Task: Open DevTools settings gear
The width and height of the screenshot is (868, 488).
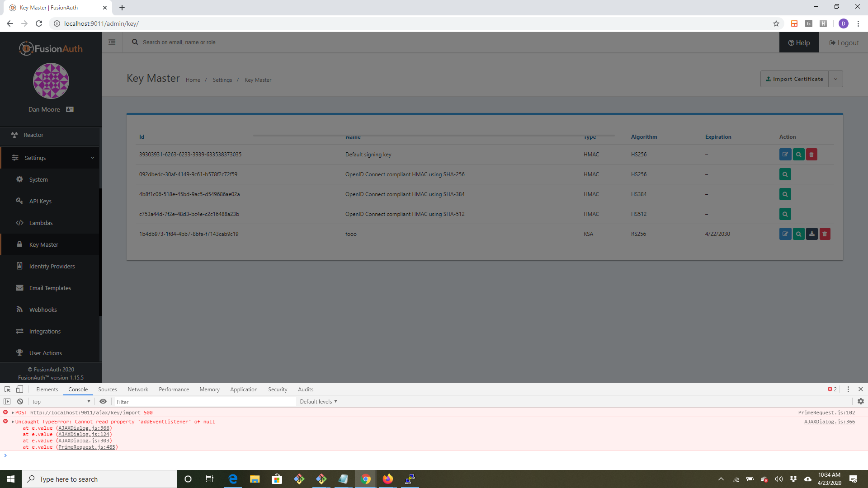Action: [859, 401]
